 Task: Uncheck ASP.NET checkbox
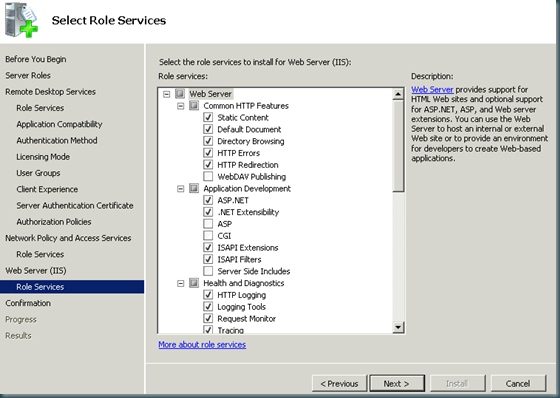point(208,200)
